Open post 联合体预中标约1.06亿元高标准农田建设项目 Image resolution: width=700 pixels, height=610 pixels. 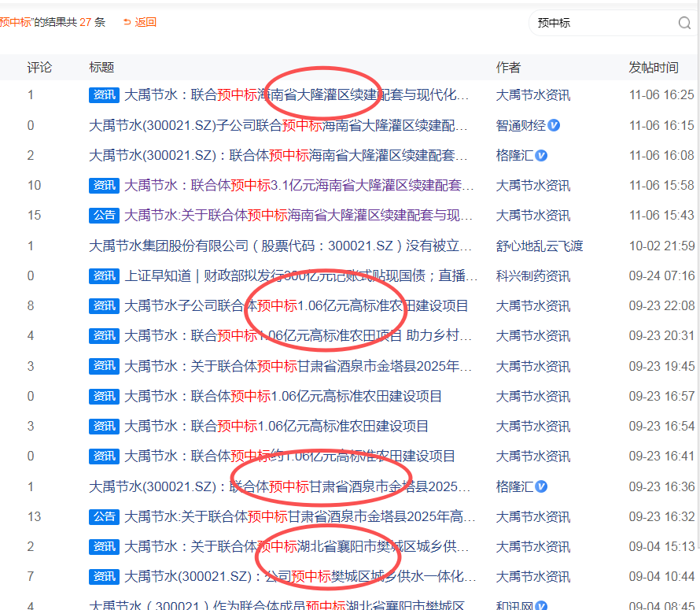tap(289, 456)
